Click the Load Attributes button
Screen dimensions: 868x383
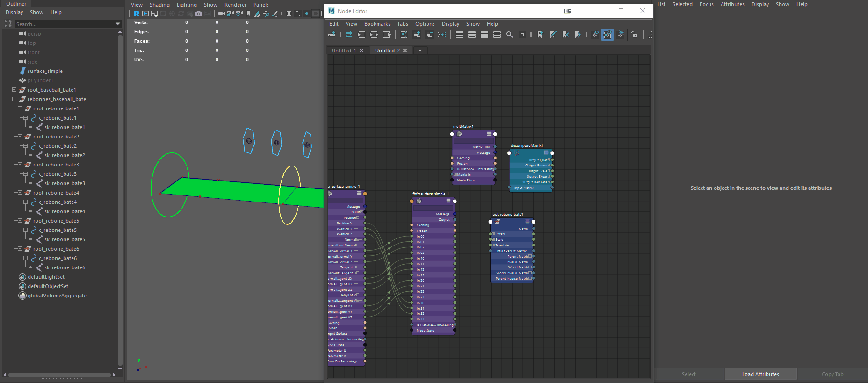[760, 374]
